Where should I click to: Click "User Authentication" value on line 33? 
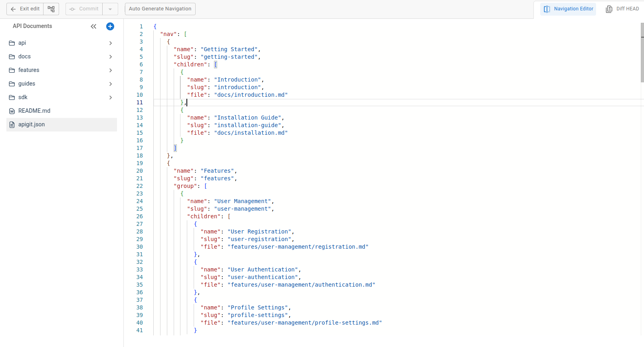coord(263,269)
